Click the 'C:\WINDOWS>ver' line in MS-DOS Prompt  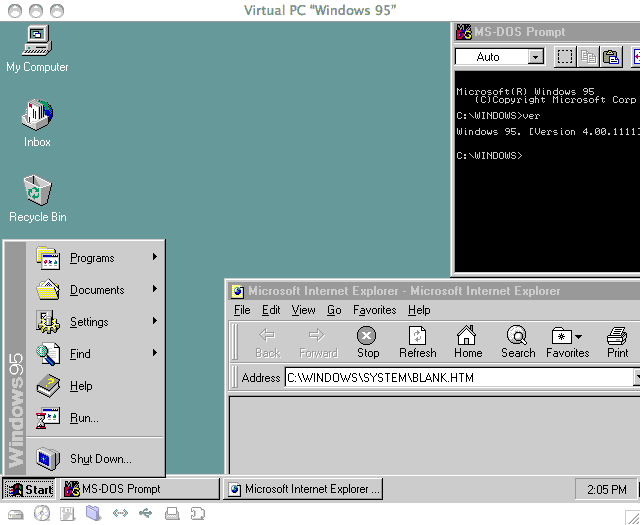coord(498,116)
